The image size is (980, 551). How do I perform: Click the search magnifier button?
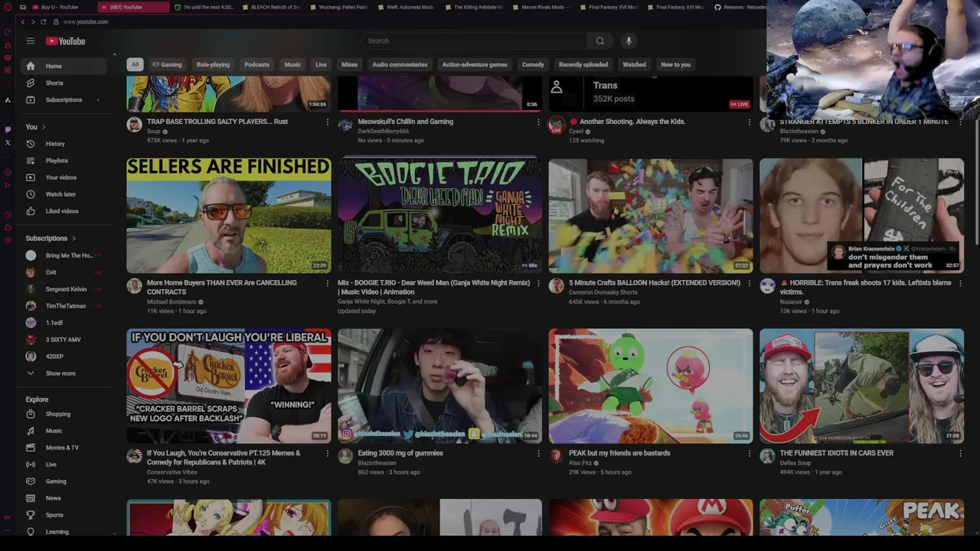click(x=600, y=41)
